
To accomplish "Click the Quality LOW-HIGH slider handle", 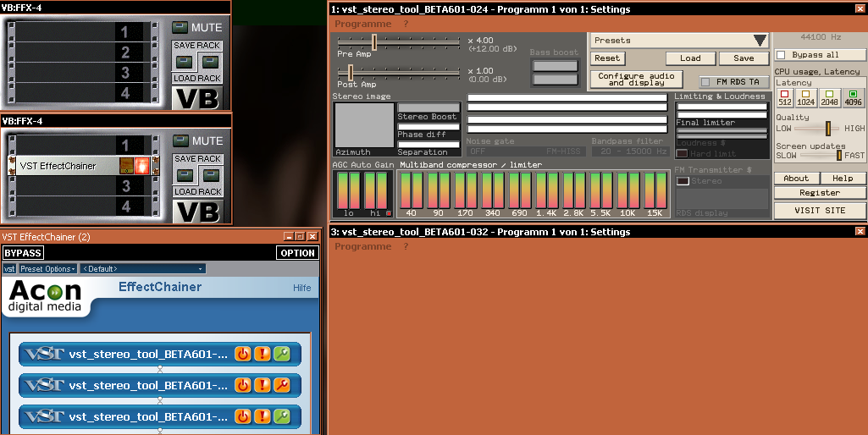I will click(828, 129).
